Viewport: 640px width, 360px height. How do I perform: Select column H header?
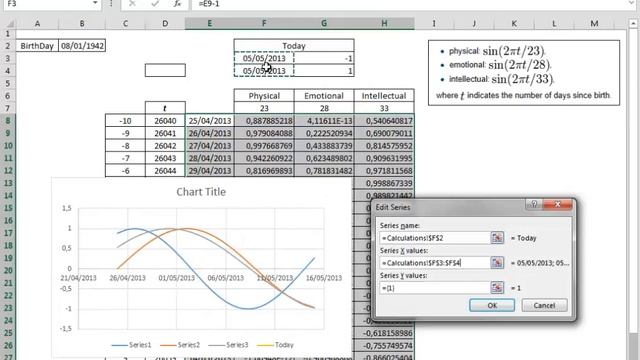point(384,24)
